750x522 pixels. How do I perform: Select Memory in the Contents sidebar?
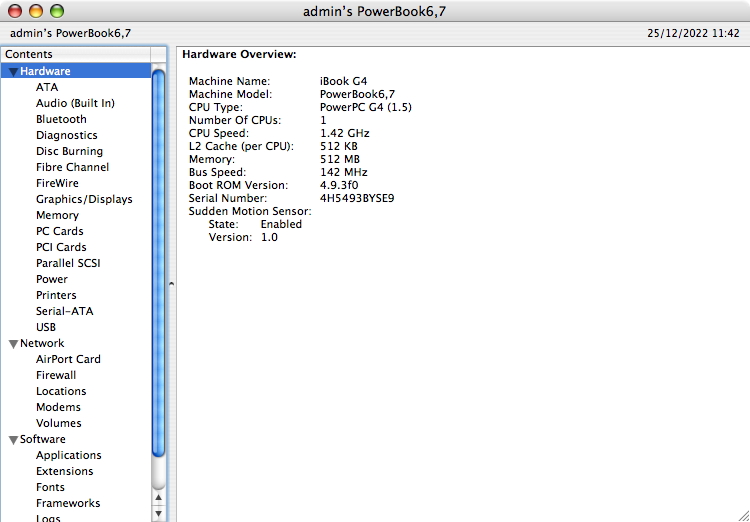(x=57, y=215)
